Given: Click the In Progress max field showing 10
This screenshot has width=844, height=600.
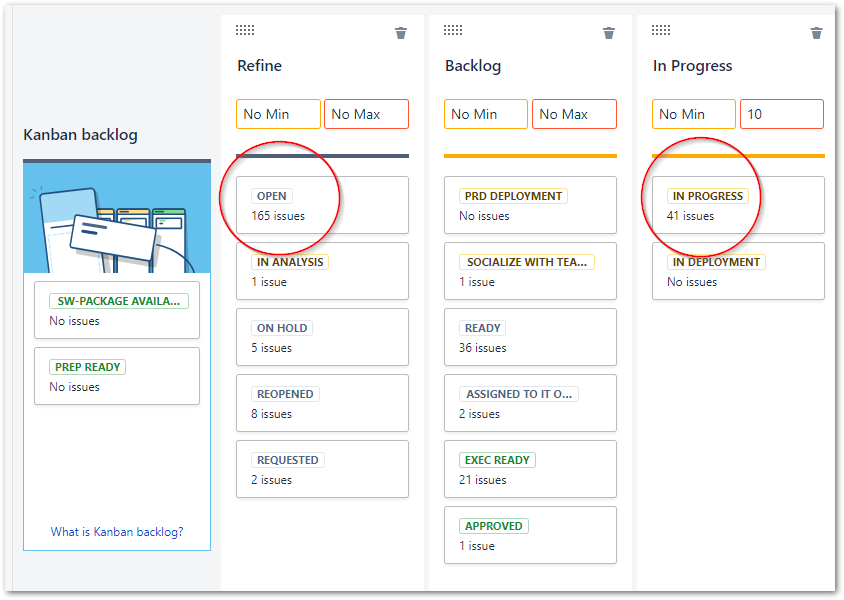Looking at the screenshot, I should [782, 114].
